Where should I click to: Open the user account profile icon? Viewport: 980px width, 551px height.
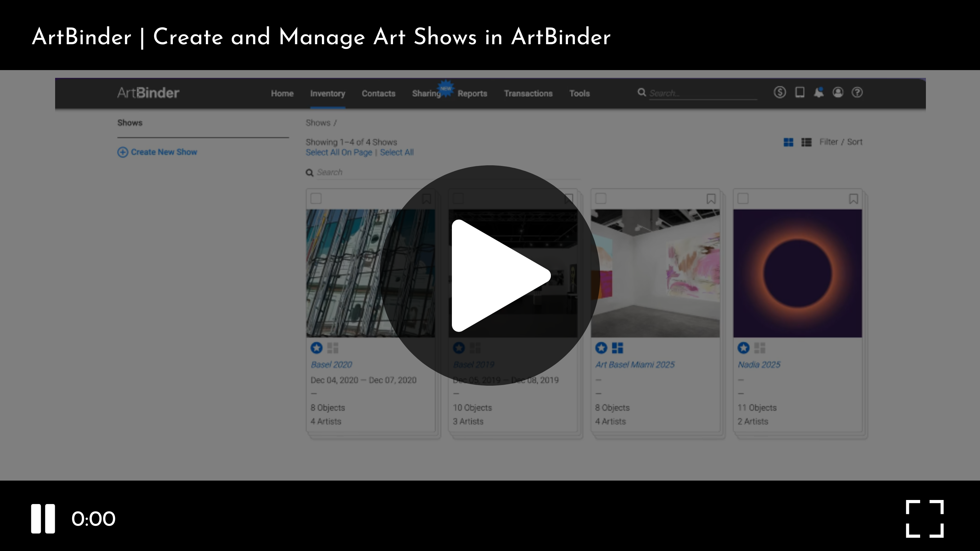point(838,93)
